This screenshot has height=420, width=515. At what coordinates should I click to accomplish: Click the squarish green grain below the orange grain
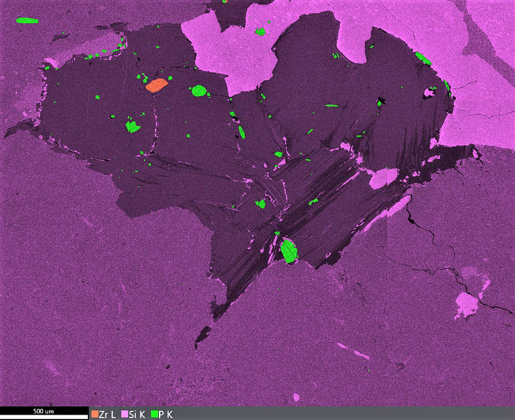[x=133, y=126]
